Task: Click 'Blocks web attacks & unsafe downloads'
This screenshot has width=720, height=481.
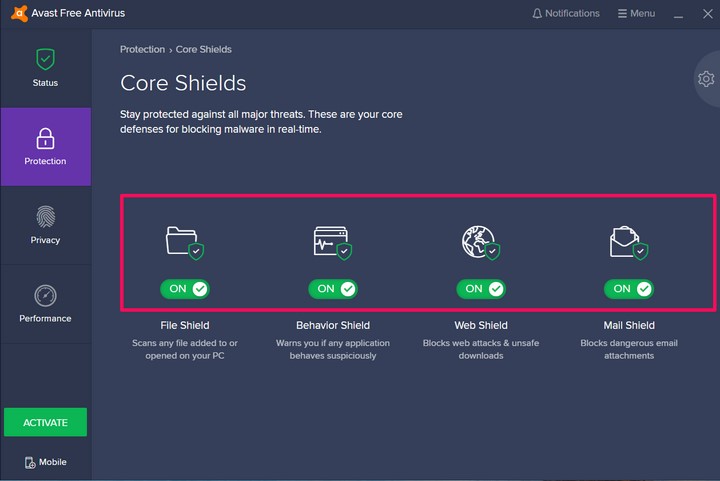Action: coord(481,349)
